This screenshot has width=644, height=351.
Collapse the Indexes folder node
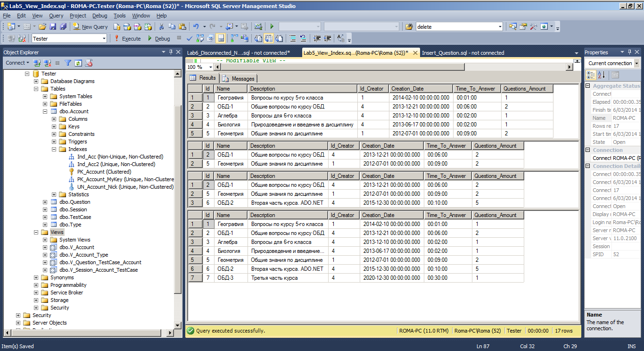tap(54, 149)
